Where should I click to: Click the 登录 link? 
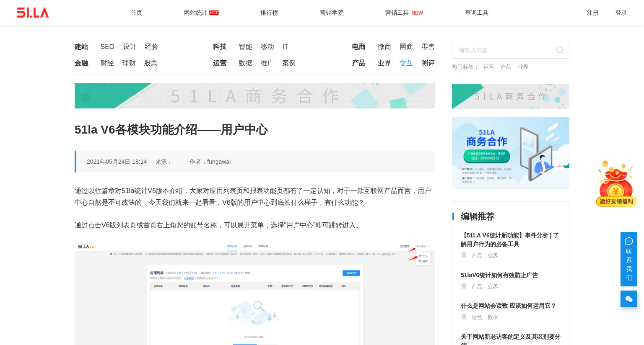pos(621,13)
